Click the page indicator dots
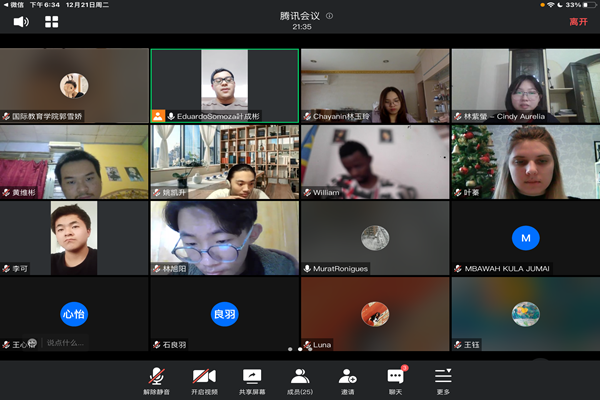Image resolution: width=600 pixels, height=400 pixels. 300,349
